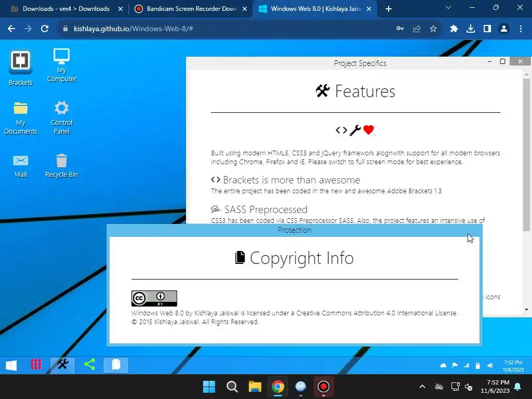Click the Protection window title bar
532x399 pixels.
[295, 230]
